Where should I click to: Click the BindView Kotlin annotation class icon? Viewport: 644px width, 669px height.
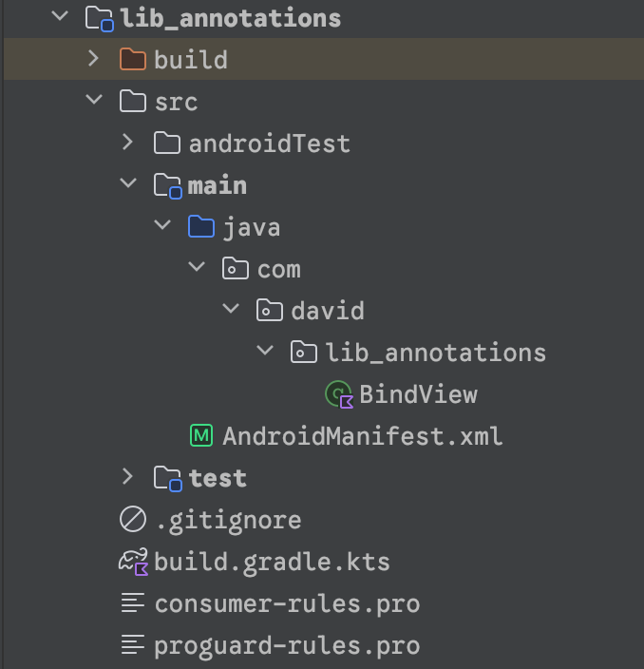339,394
